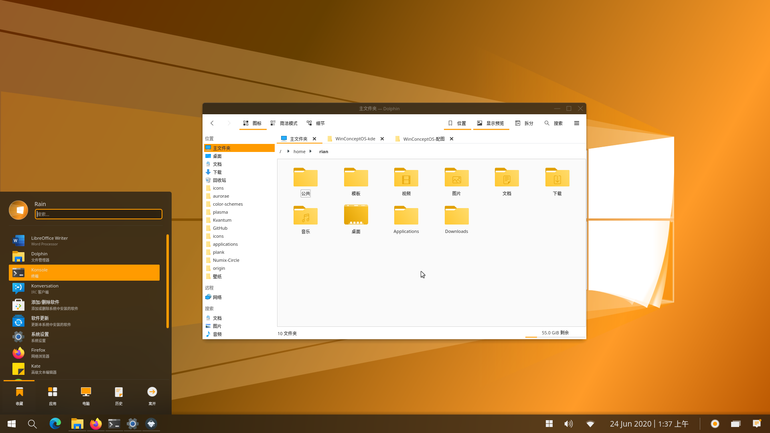Select the Downloads folder icon
Image resolution: width=770 pixels, height=433 pixels.
click(456, 216)
